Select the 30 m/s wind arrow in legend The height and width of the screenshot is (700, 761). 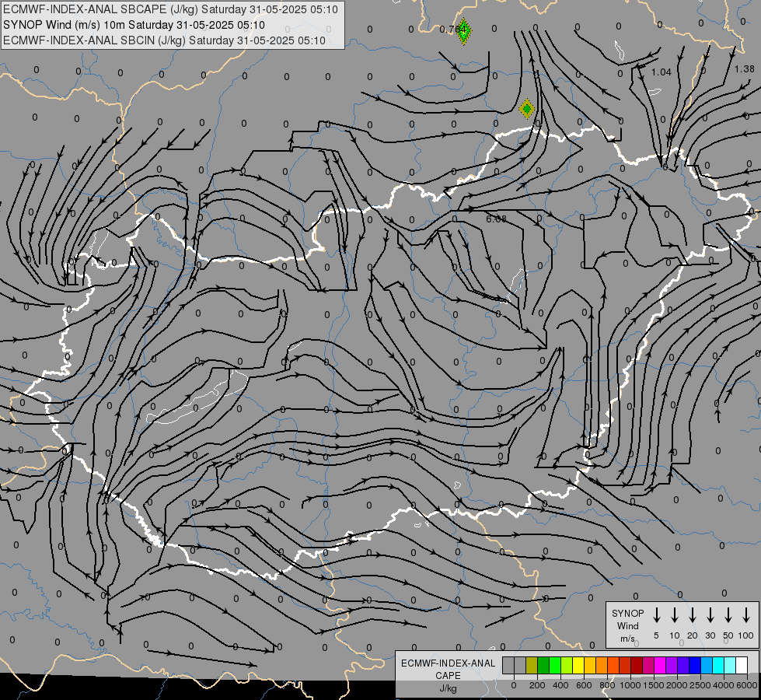(710, 615)
